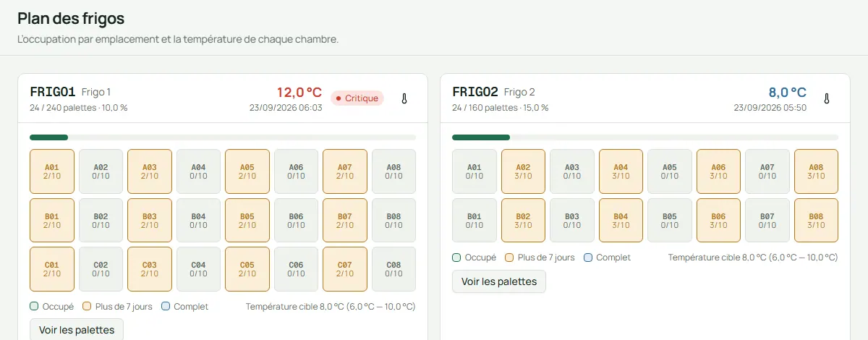Image resolution: width=868 pixels, height=340 pixels.
Task: Select slot A02 in FRIGO2
Action: point(523,171)
